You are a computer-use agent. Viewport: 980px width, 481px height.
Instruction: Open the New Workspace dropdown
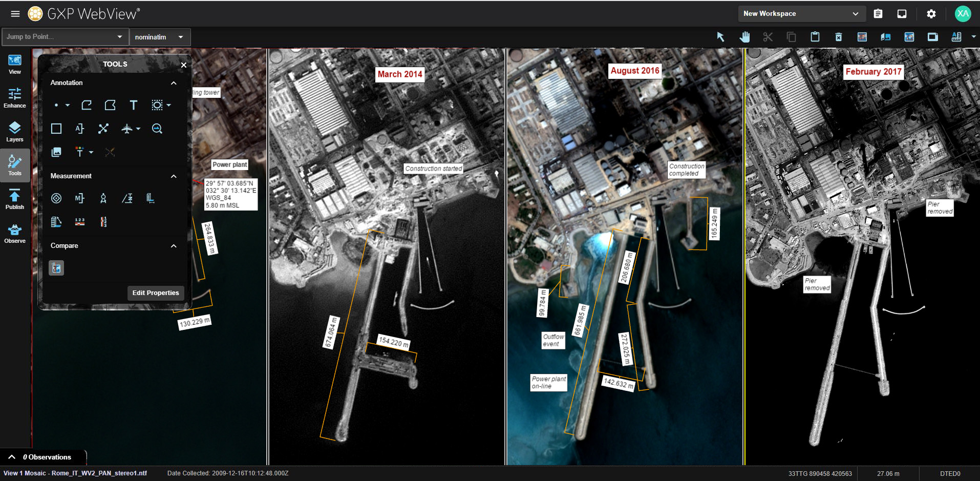pos(801,14)
